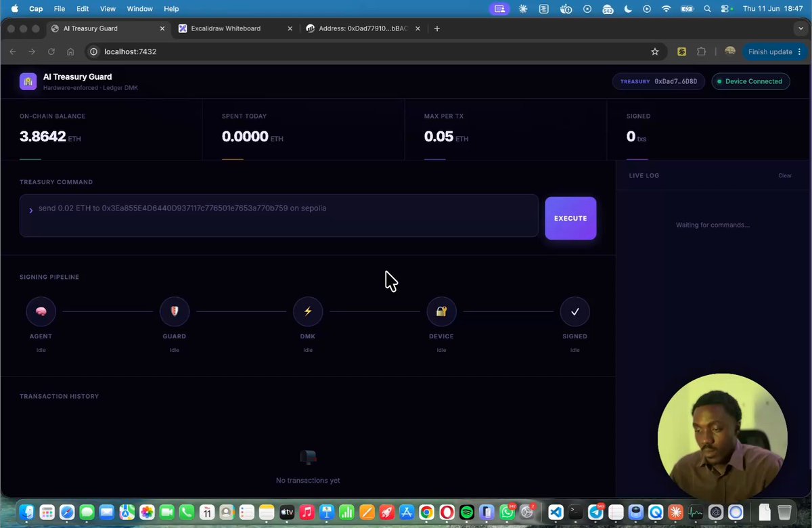Reload the current page
This screenshot has width=812, height=528.
pyautogui.click(x=51, y=51)
